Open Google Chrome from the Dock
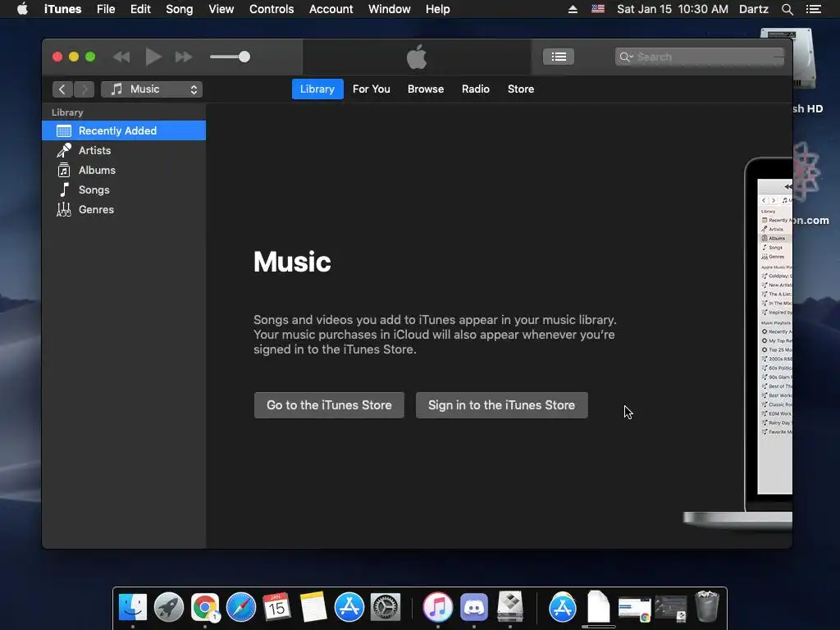840x630 pixels. click(x=204, y=607)
